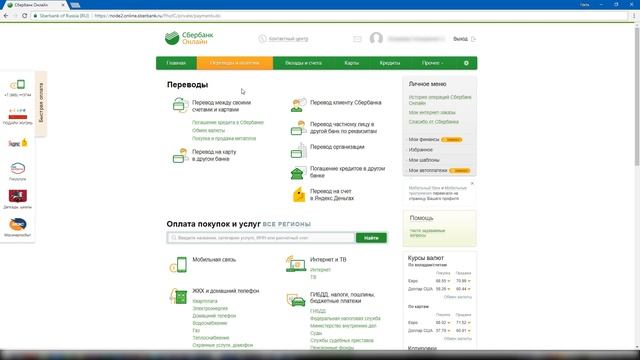Go to the Карты tab
This screenshot has height=360, width=640.
pos(351,63)
